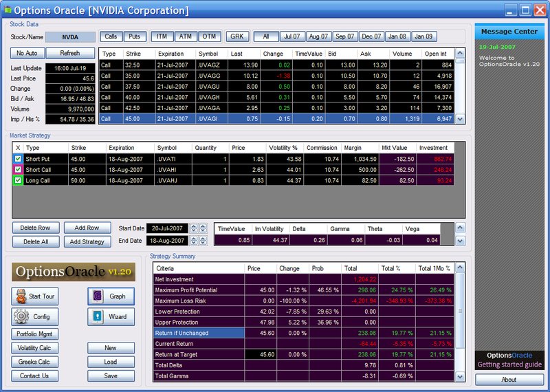Select the Call 32.50 .UVAGZ row
550x392 pixels.
[276, 65]
